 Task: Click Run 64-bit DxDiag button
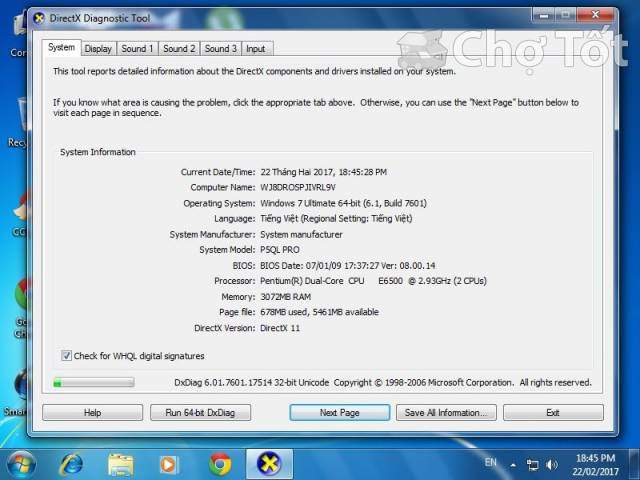(x=201, y=412)
